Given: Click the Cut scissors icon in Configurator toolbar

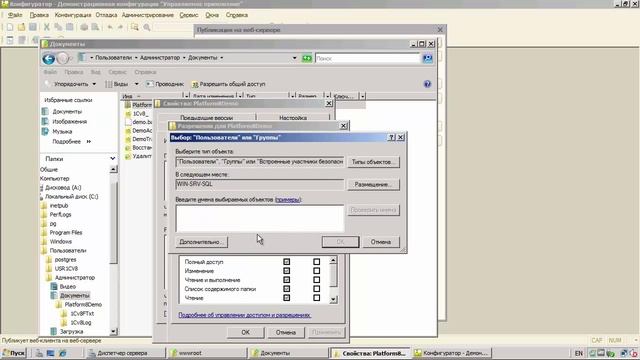Looking at the screenshot, I should [47, 27].
